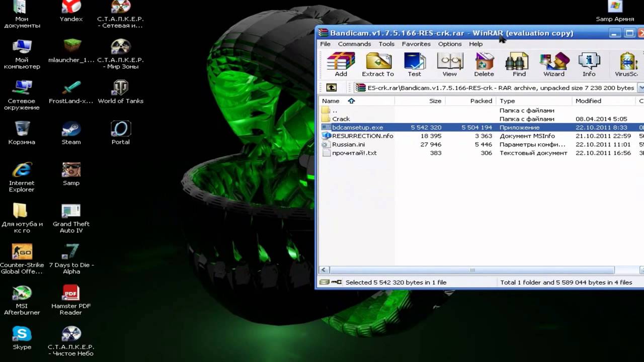
Task: Select the parent folder '..' row
Action: click(x=481, y=110)
